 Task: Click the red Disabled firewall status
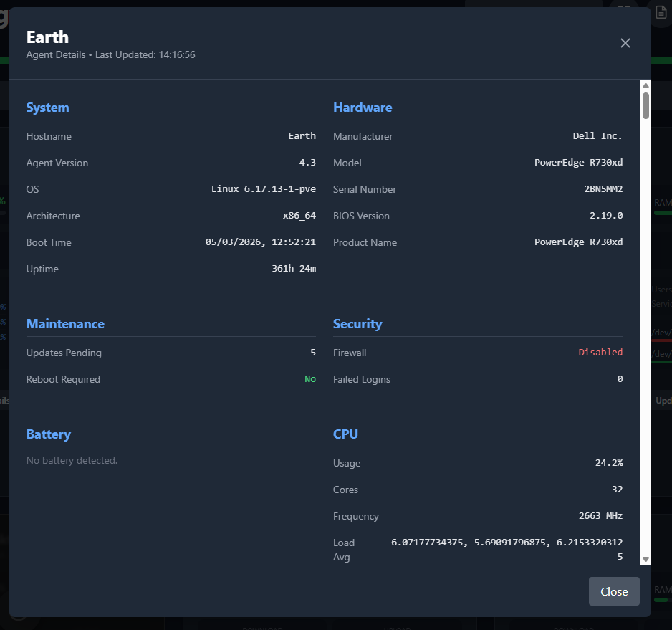(x=600, y=353)
